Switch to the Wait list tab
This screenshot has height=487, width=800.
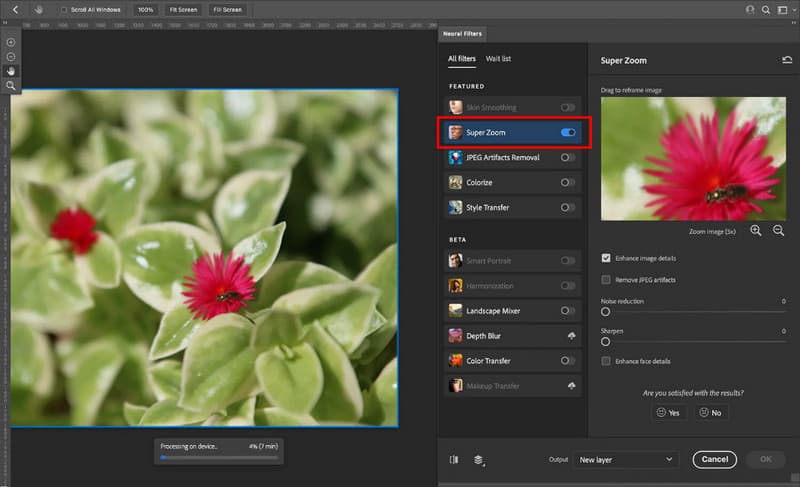click(498, 59)
